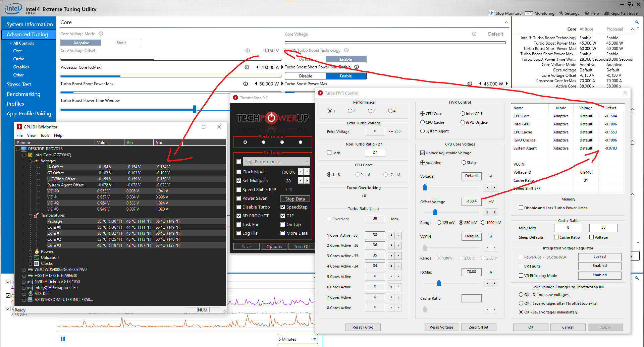Open ThrottleStop Options

[274, 246]
